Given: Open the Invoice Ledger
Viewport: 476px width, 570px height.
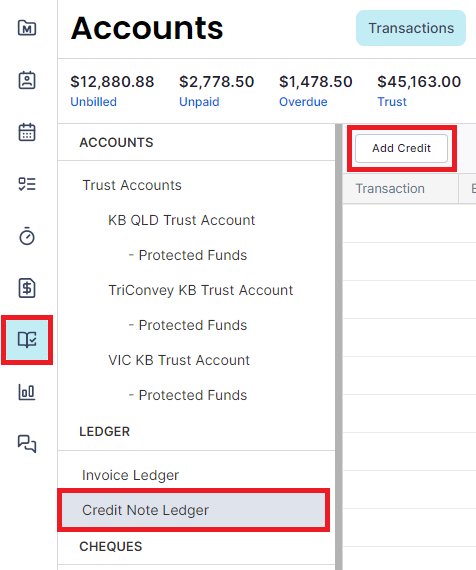Looking at the screenshot, I should tap(131, 475).
